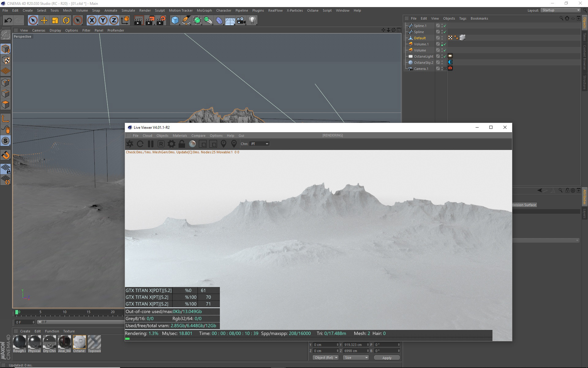The width and height of the screenshot is (588, 368).
Task: Open Materials menu in Live Viewer
Action: click(x=179, y=136)
